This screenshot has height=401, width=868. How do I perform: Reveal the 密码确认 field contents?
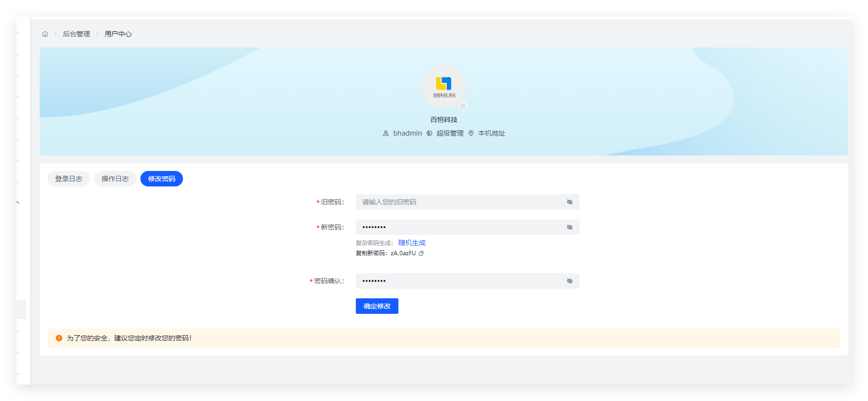click(570, 281)
